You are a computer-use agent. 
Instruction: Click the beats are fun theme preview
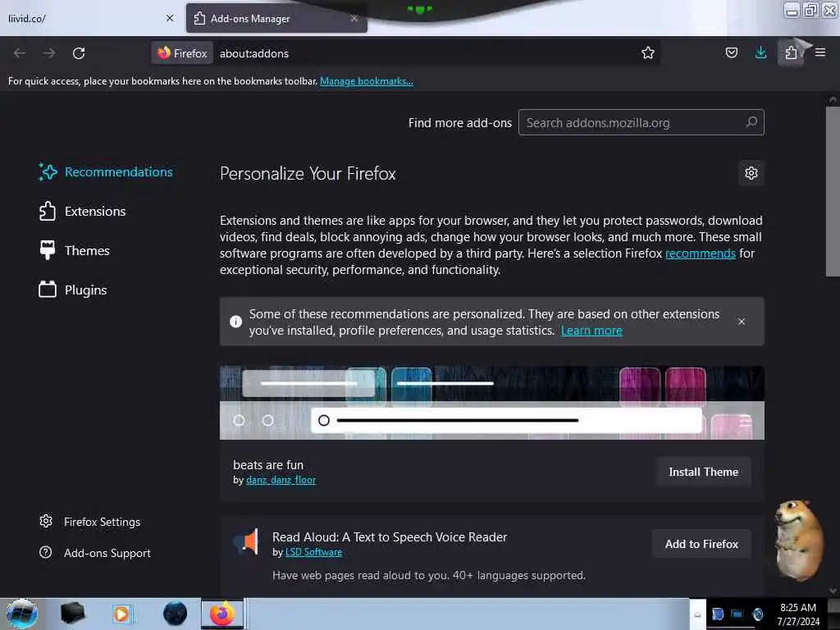tap(492, 403)
